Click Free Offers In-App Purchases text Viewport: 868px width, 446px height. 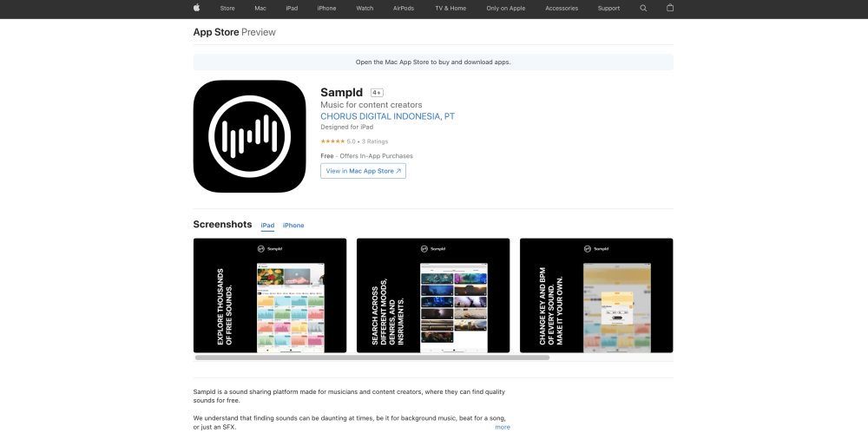[366, 156]
